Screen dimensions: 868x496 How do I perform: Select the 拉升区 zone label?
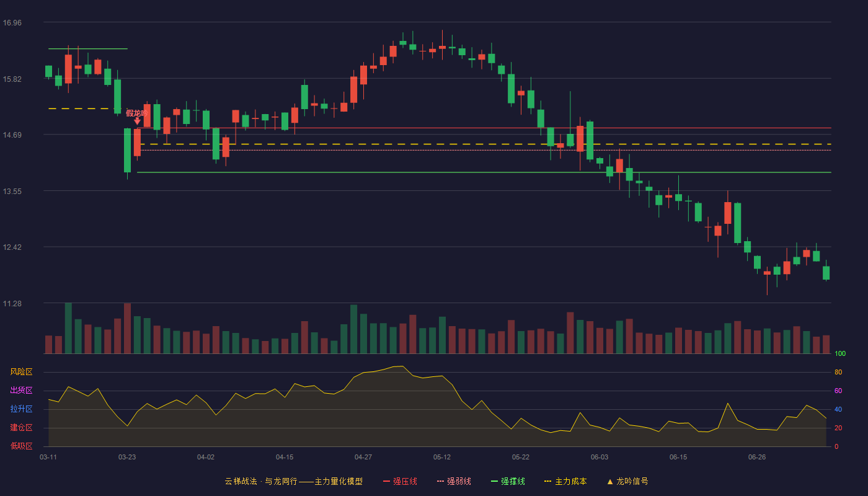21,409
